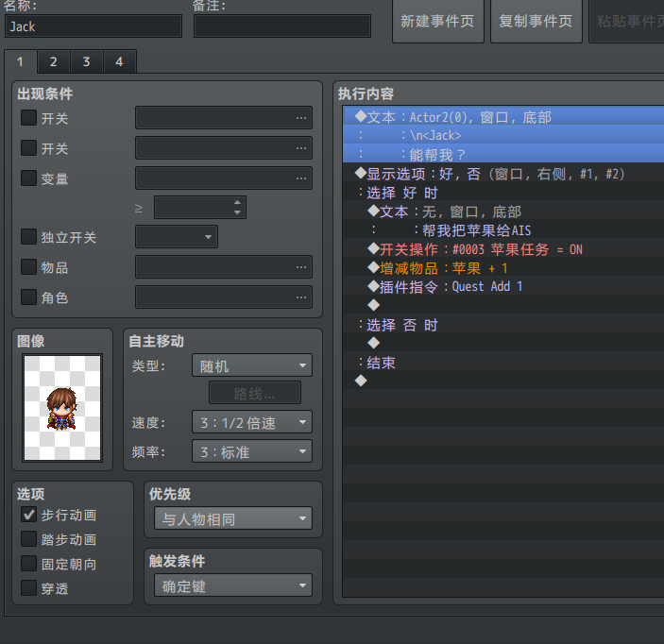This screenshot has height=644, width=664.
Task: Uncheck the 步行动画 walking animation option
Action: (x=28, y=515)
